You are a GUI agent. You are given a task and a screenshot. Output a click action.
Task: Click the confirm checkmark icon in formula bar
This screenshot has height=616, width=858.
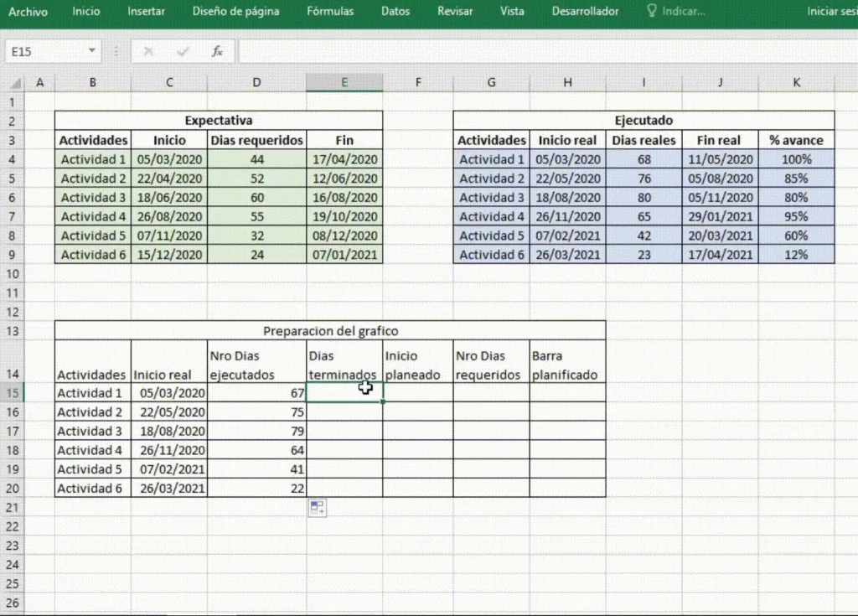[183, 51]
